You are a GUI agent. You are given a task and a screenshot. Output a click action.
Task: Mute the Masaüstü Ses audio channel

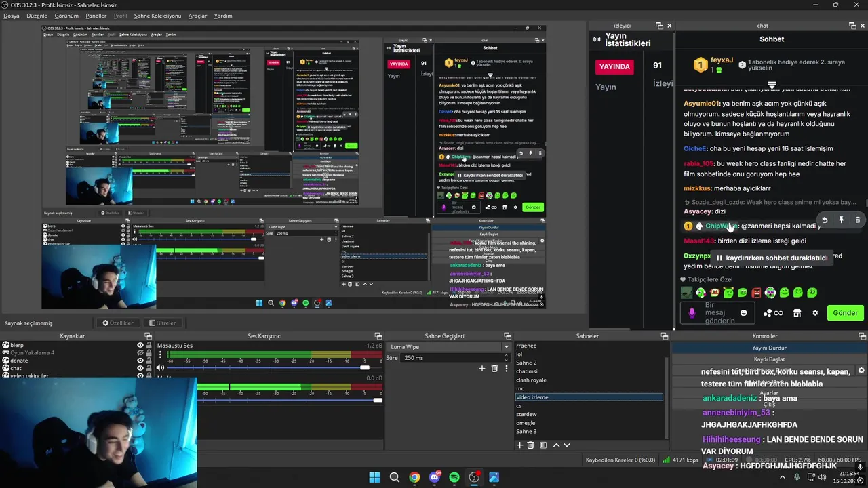(160, 367)
